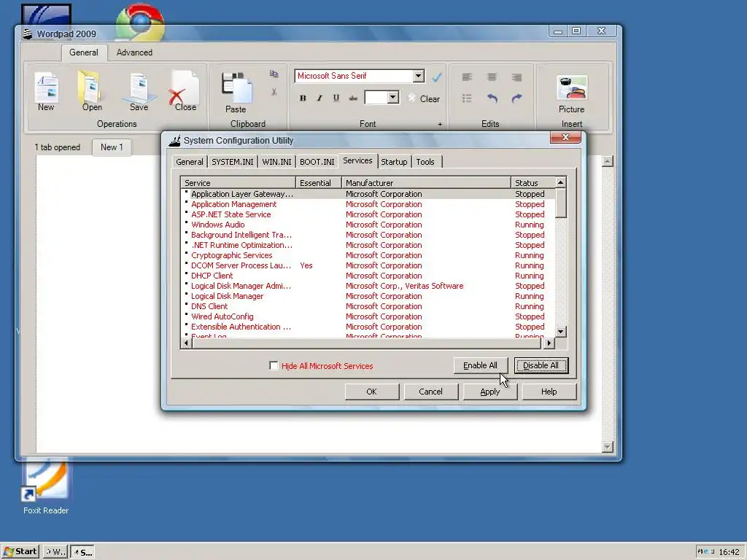Viewport: 747px width, 560px height.
Task: Click the Wordpad document scroll-down arrow
Action: tap(608, 447)
